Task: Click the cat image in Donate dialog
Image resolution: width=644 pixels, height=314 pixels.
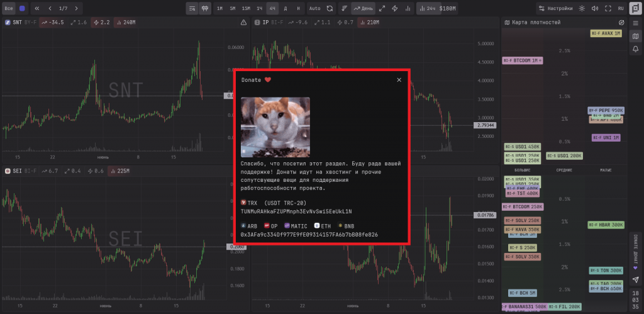Action: [275, 127]
